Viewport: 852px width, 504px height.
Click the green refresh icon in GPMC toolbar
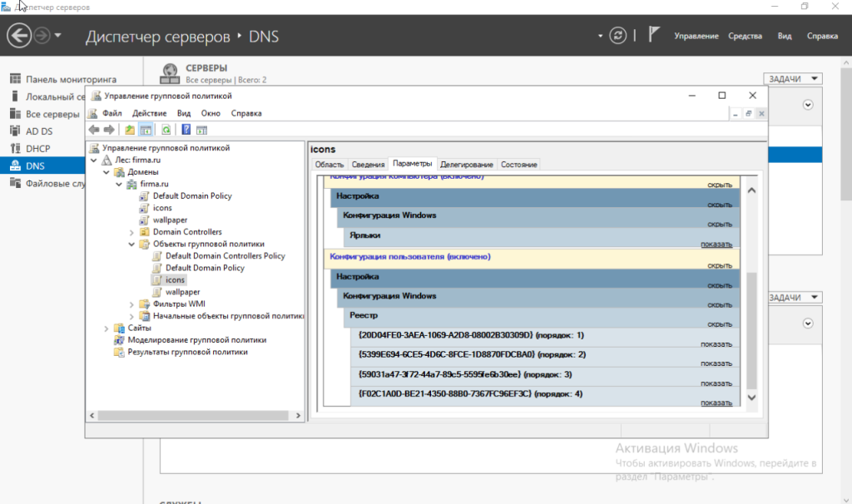tap(166, 130)
